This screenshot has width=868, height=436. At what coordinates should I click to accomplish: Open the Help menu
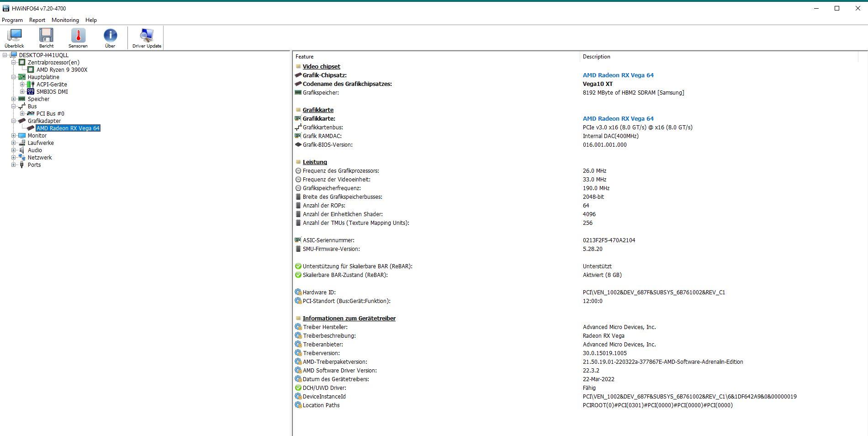(x=91, y=20)
